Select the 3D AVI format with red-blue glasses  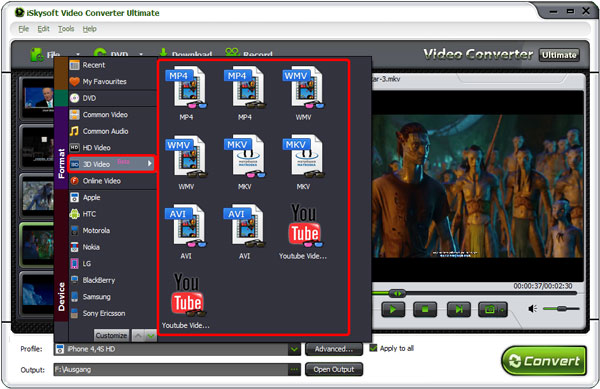pyautogui.click(x=186, y=232)
